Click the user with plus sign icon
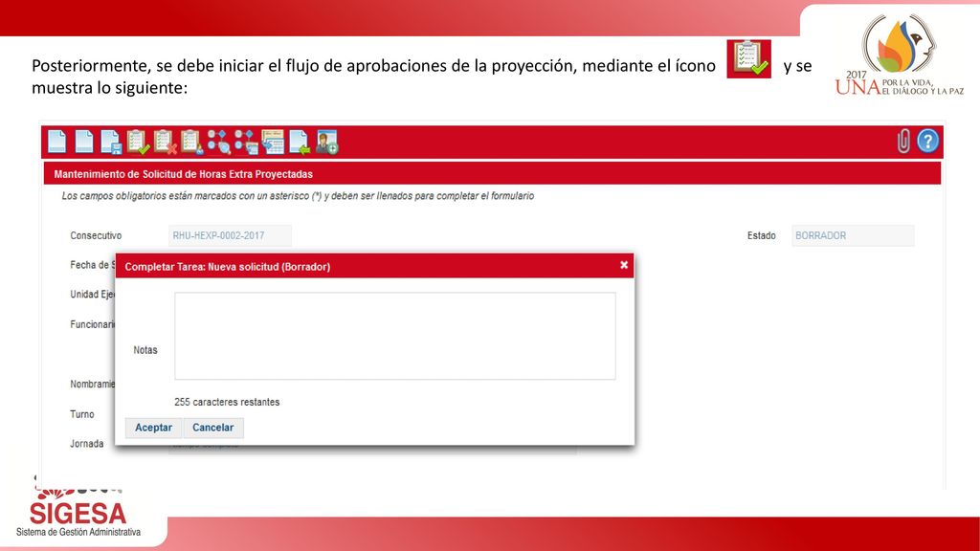The width and height of the screenshot is (980, 551). tap(327, 142)
